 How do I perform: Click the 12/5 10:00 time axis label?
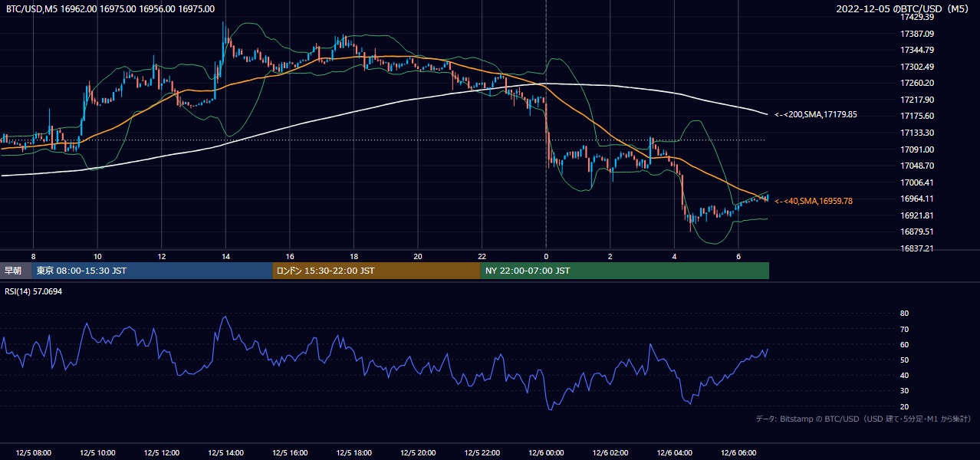coord(97,453)
